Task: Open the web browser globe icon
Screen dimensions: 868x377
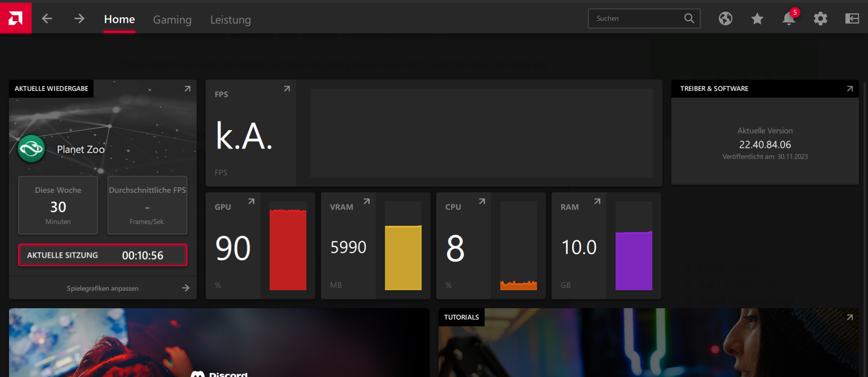Action: click(x=726, y=19)
